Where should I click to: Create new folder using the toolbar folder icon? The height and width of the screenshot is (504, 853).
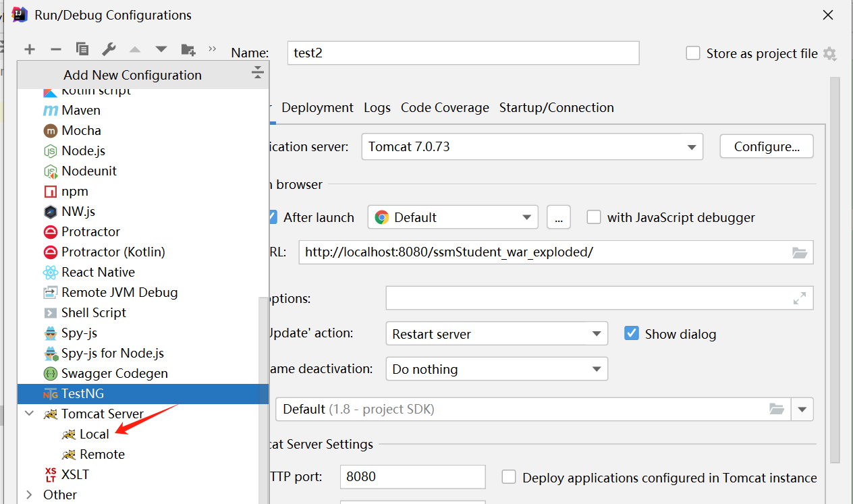coord(188,49)
